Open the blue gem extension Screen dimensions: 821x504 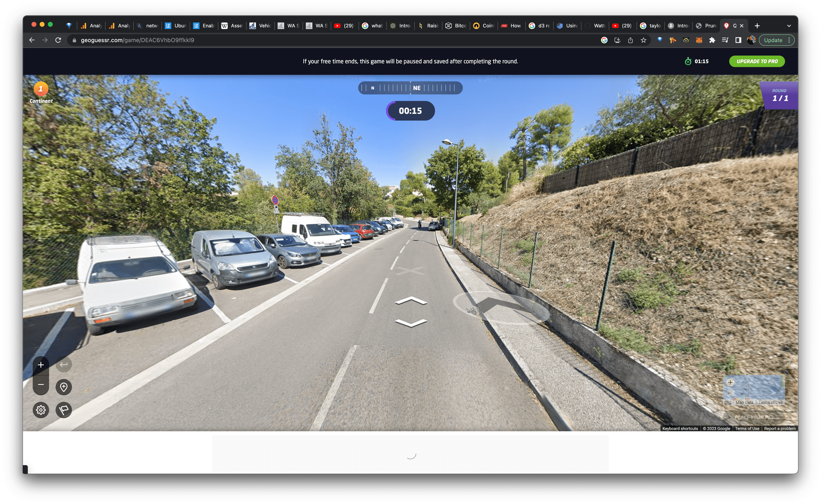pyautogui.click(x=660, y=40)
